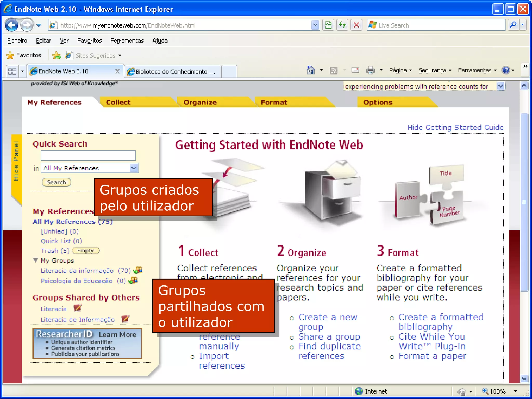Expand the address bar history dropdown
The height and width of the screenshot is (399, 532).
tap(315, 25)
